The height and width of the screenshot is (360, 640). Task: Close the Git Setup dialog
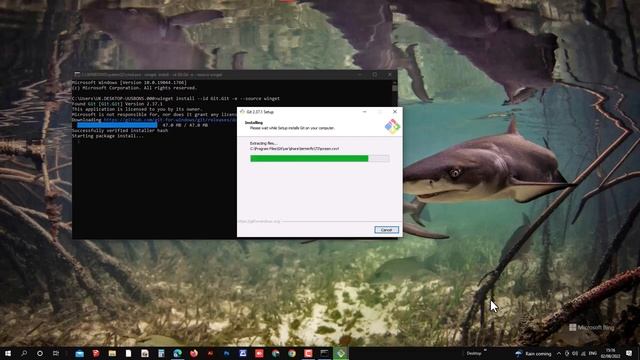pyautogui.click(x=395, y=111)
